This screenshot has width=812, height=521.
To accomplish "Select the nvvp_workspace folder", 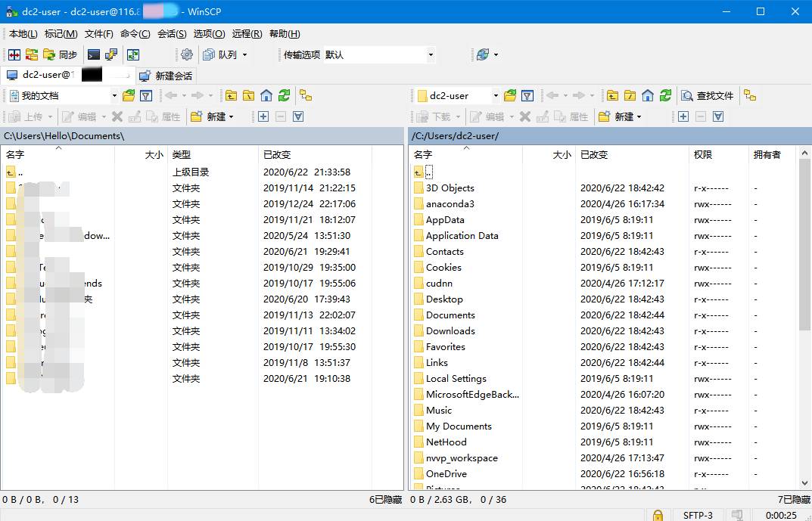I will [462, 458].
